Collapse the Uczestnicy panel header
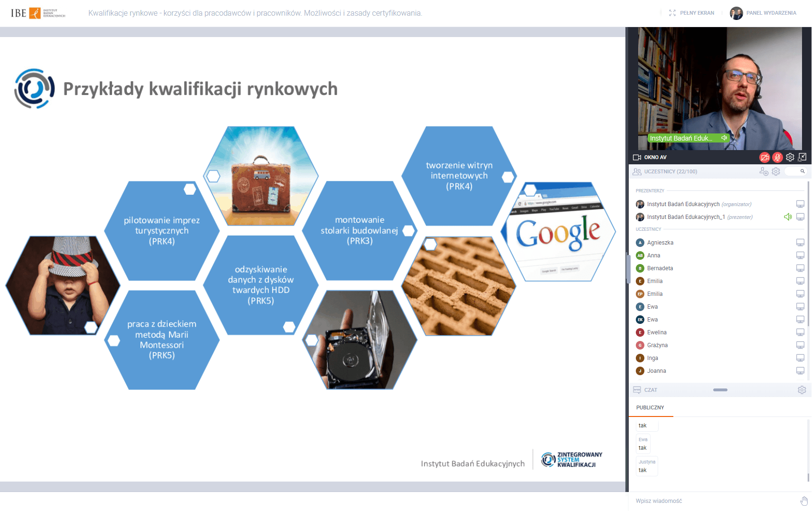812x511 pixels. [x=670, y=171]
